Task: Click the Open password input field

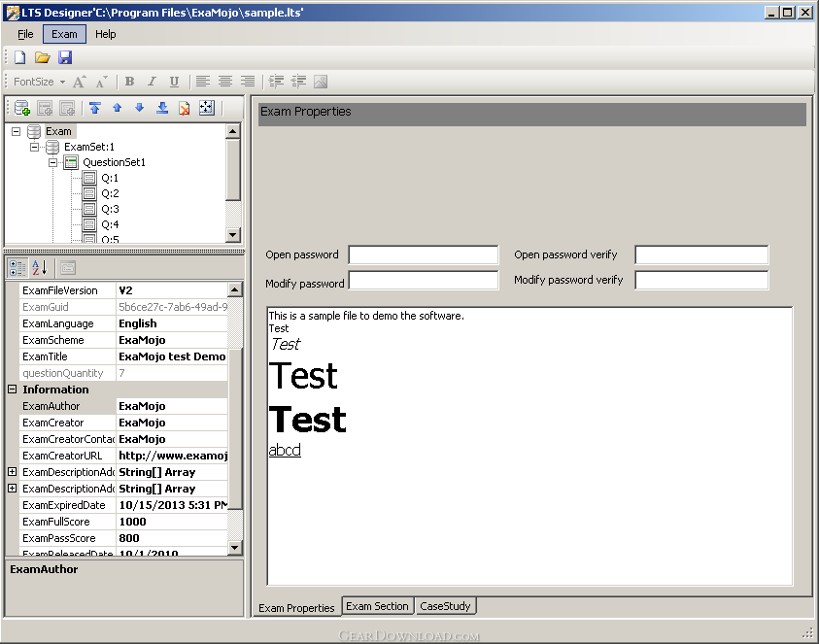Action: click(423, 254)
